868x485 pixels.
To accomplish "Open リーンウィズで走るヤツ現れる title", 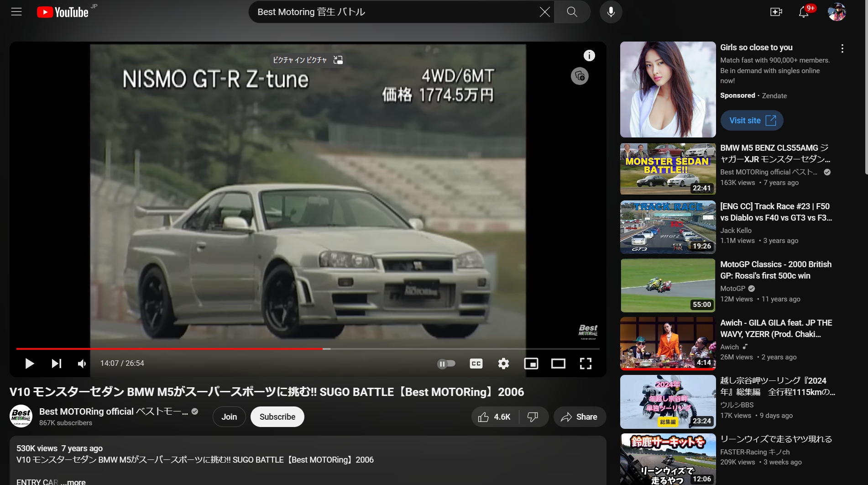I will (776, 439).
